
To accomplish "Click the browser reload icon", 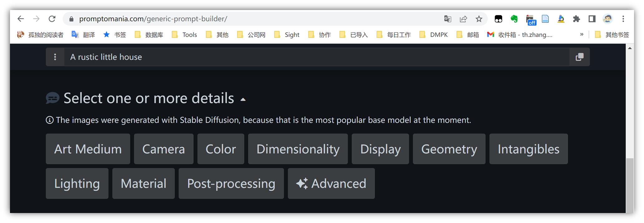I will click(x=52, y=19).
